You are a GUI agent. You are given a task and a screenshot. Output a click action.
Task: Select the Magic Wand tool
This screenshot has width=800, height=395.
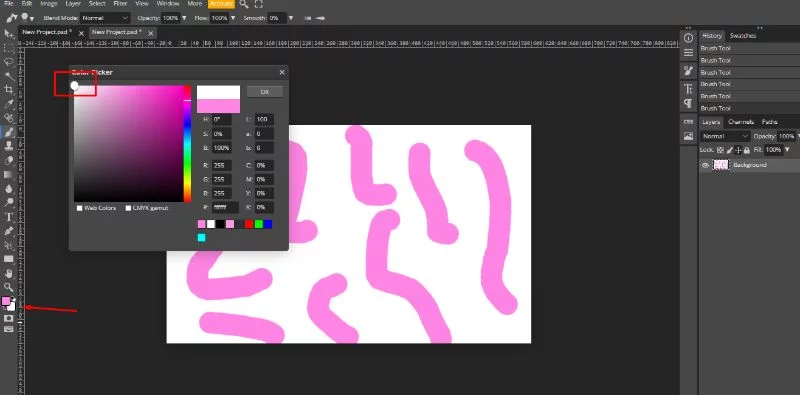pos(9,76)
